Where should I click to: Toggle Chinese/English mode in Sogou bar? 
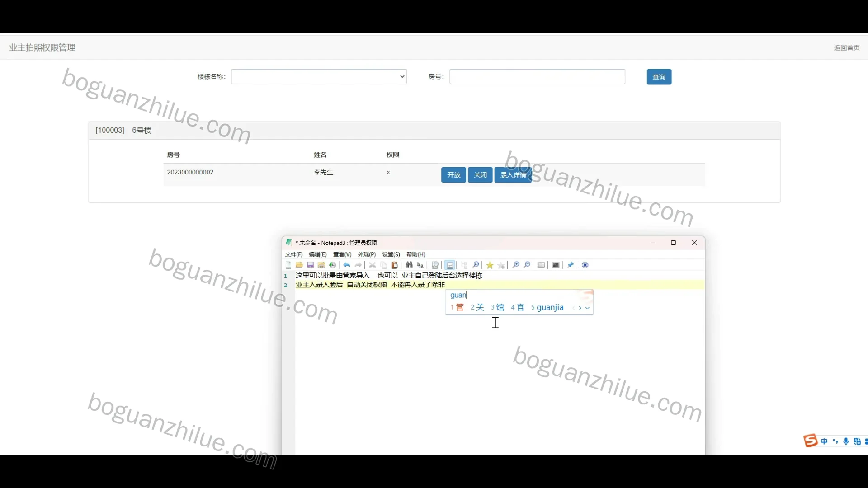pos(824,441)
